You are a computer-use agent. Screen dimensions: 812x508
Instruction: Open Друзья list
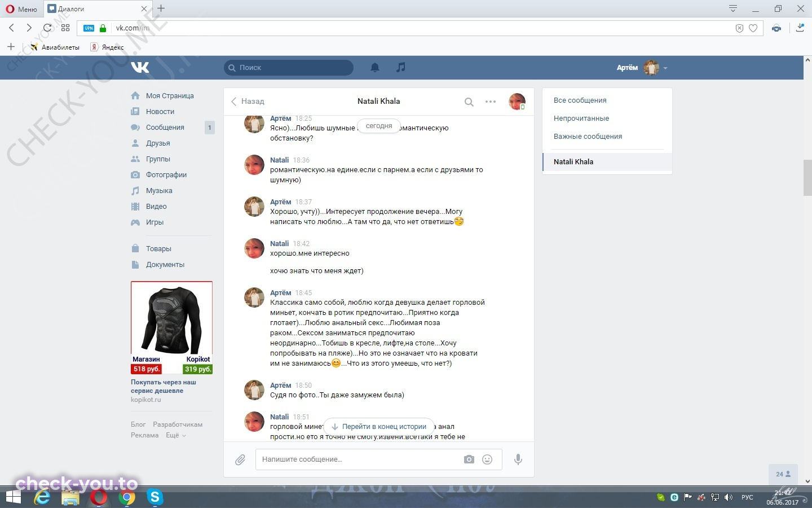(158, 143)
